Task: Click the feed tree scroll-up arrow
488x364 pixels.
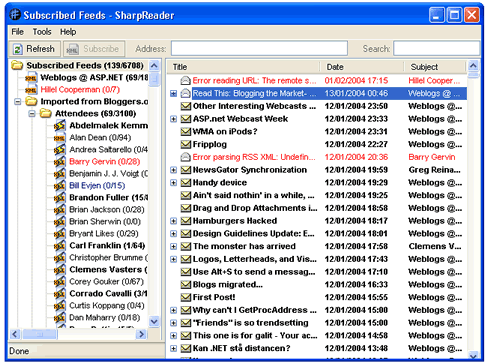Action: pos(154,65)
